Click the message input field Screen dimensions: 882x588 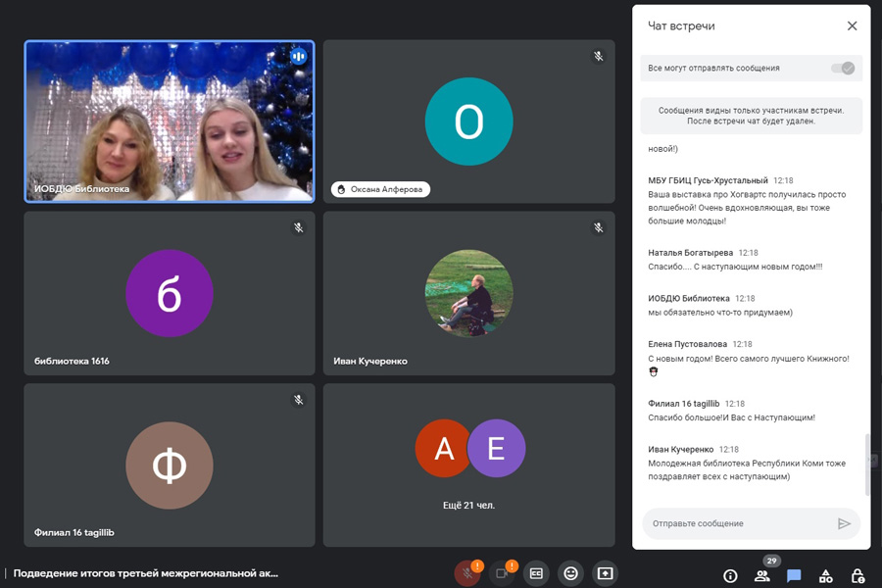pos(740,523)
